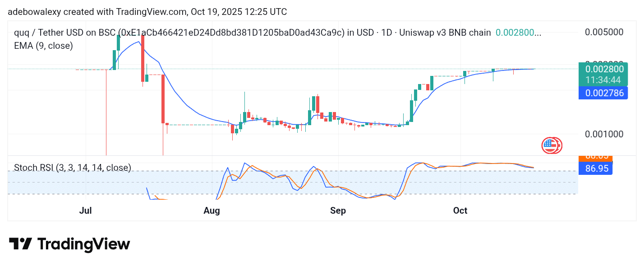Click the 0.005000 price scale label
Viewport: 644px width, 267px height.
[x=604, y=32]
